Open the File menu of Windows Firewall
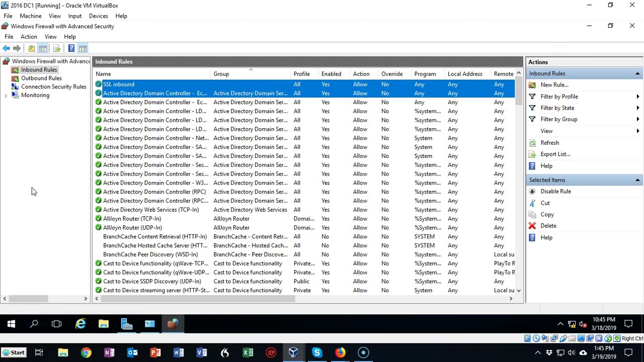 click(x=9, y=37)
